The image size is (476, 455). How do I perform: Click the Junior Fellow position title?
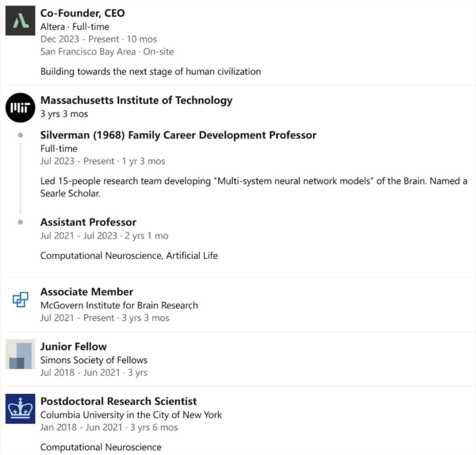[x=73, y=346]
